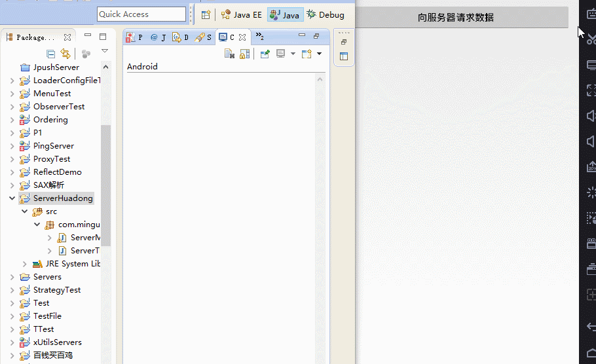
Task: Click the emulator fullscreen icon
Action: (x=591, y=90)
